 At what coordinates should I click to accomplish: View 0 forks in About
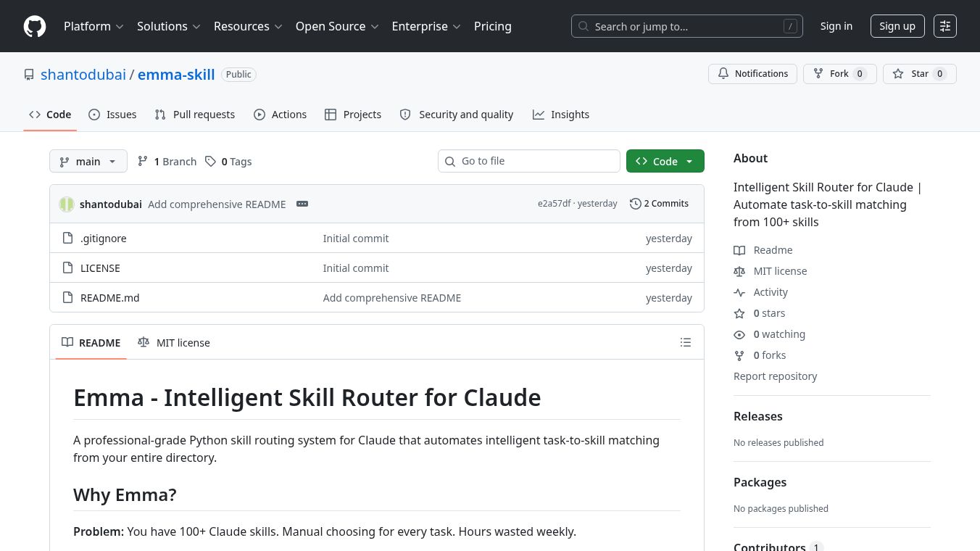coord(760,355)
